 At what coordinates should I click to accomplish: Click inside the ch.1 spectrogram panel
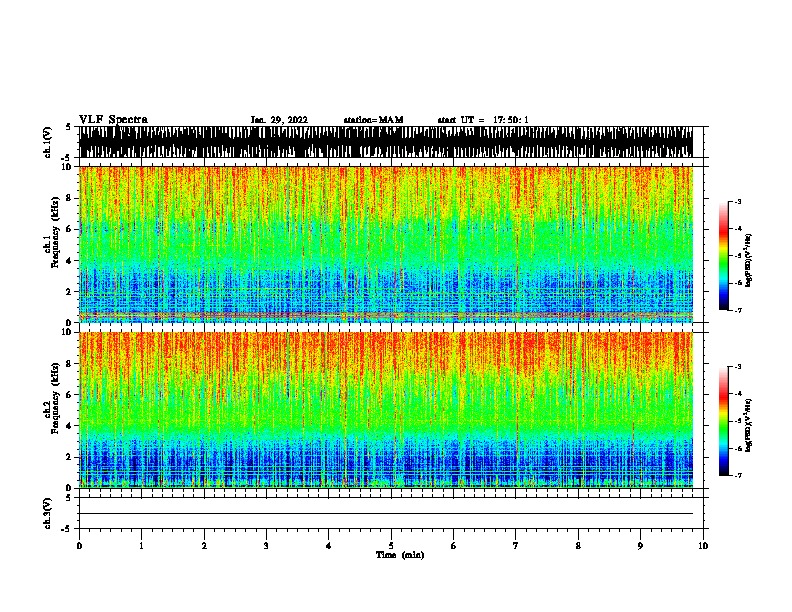pos(386,244)
